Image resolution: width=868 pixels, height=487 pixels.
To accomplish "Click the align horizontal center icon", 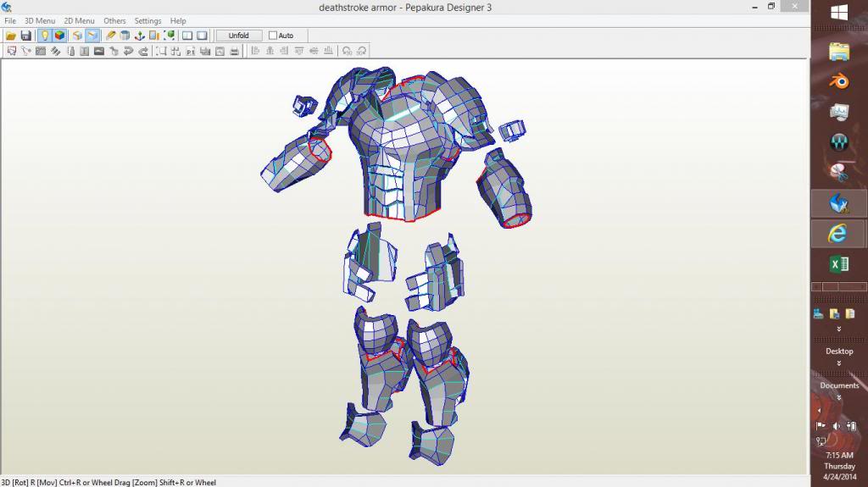I will [270, 51].
